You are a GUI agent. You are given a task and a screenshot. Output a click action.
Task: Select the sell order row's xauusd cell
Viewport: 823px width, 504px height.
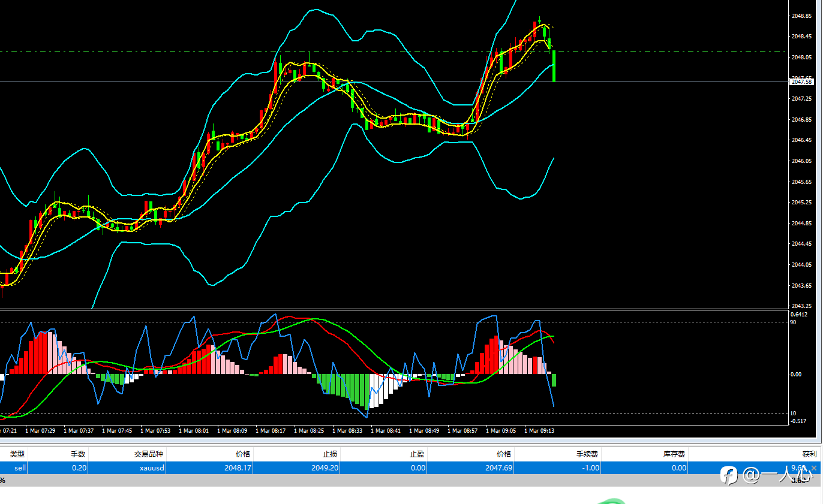[149, 468]
